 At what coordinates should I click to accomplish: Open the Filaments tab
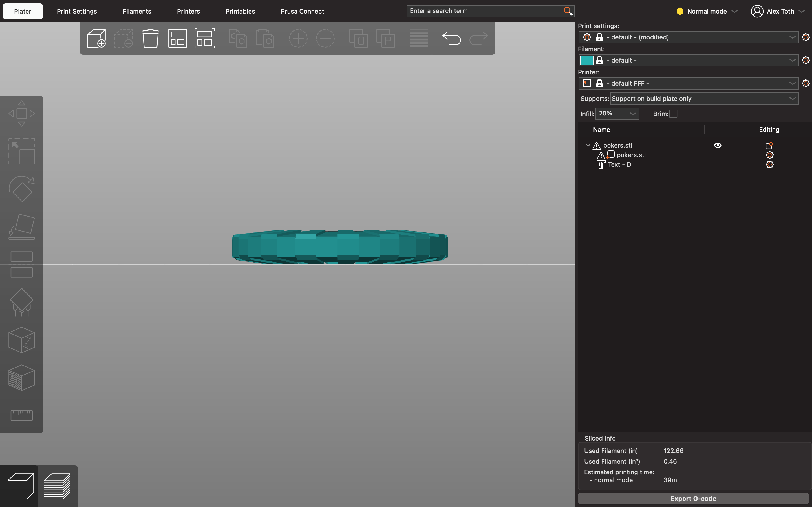pos(137,11)
